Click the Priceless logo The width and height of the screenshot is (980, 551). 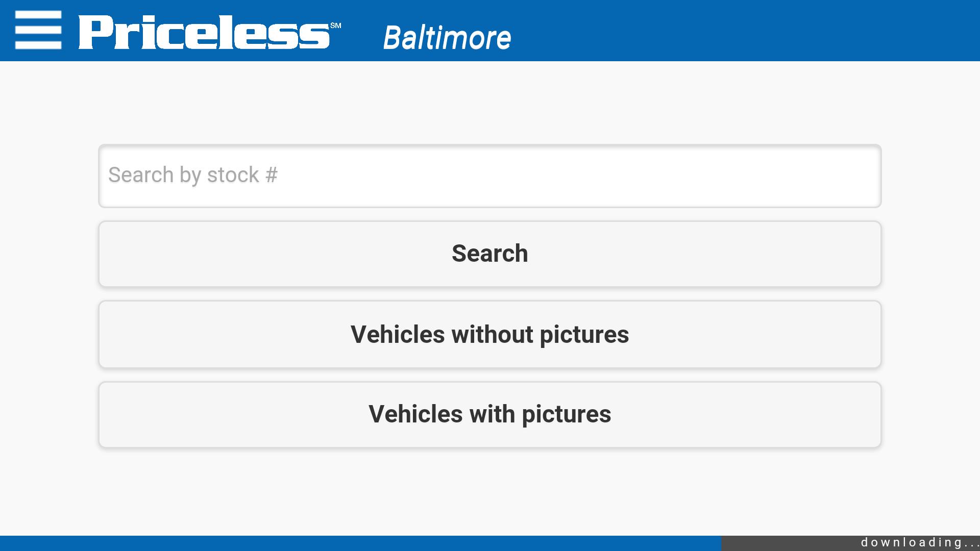point(204,32)
